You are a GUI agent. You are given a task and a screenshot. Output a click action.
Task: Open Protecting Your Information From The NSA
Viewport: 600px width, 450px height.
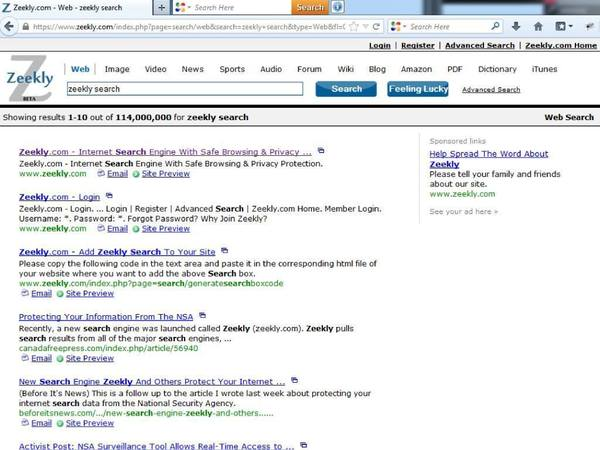pyautogui.click(x=106, y=317)
